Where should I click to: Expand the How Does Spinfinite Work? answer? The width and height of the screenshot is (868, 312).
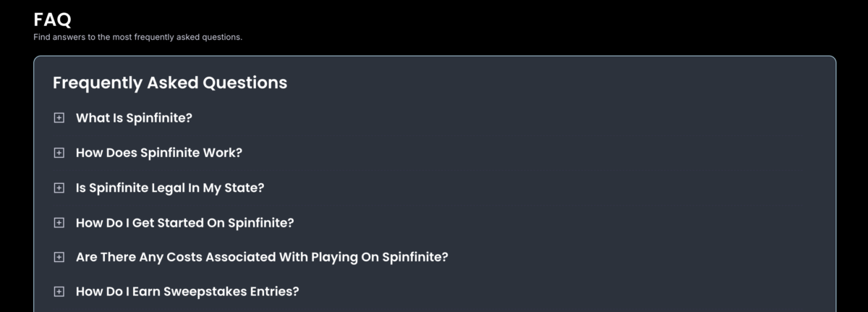pos(159,153)
